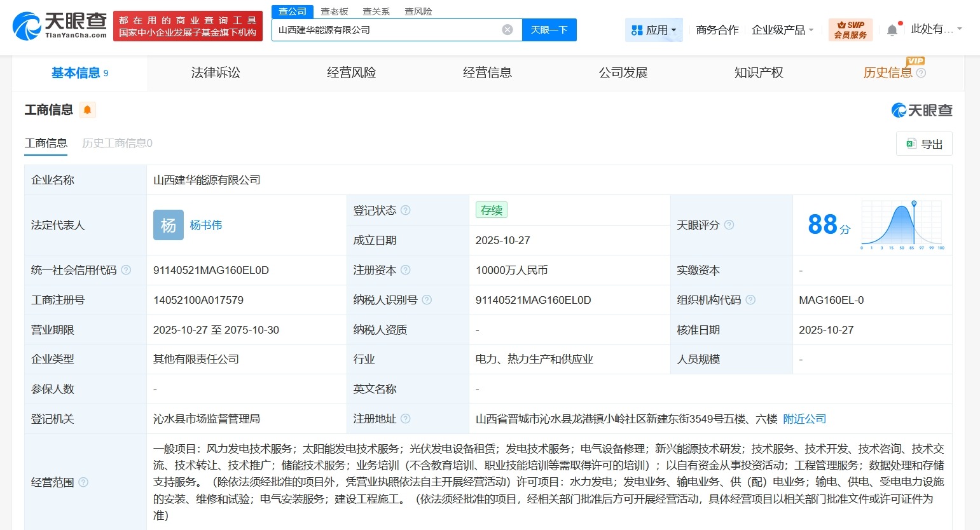Click the question mark next to 天眼评分

729,225
